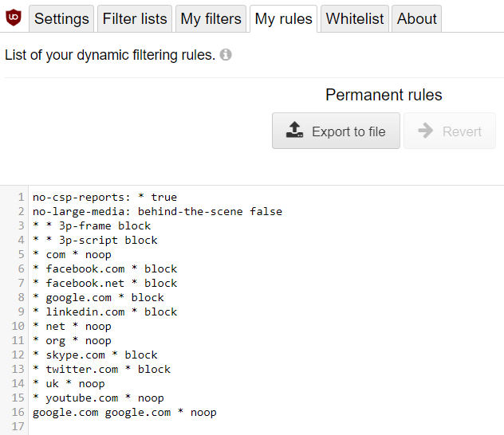Click the 3p-script block rule line
Screen dimensions: 504x435
pos(95,240)
